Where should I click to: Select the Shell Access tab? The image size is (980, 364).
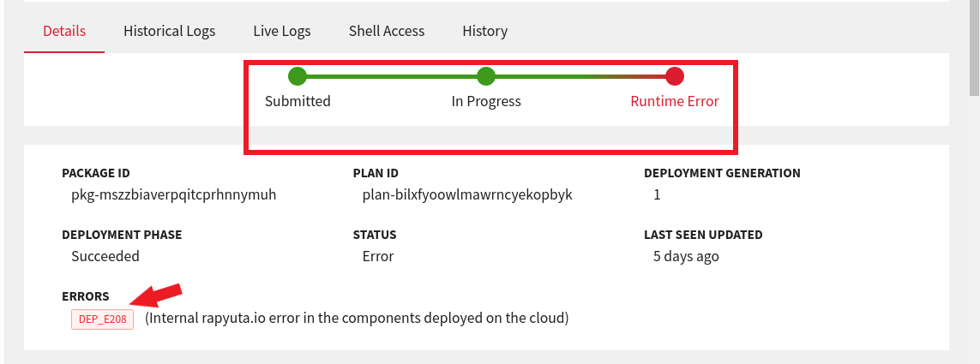pyautogui.click(x=386, y=31)
